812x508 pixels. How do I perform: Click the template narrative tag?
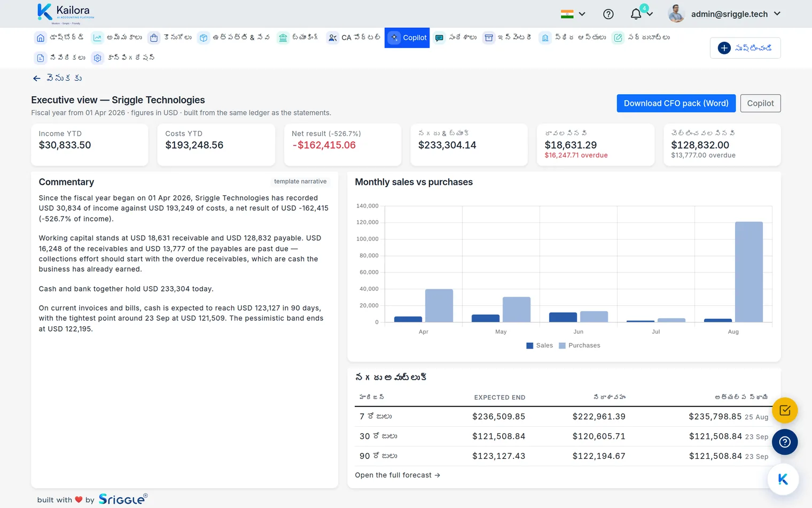[300, 182]
